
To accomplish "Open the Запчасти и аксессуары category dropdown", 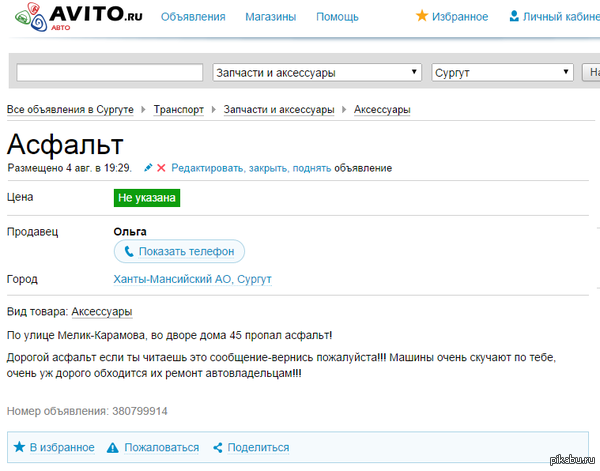I will tap(318, 73).
